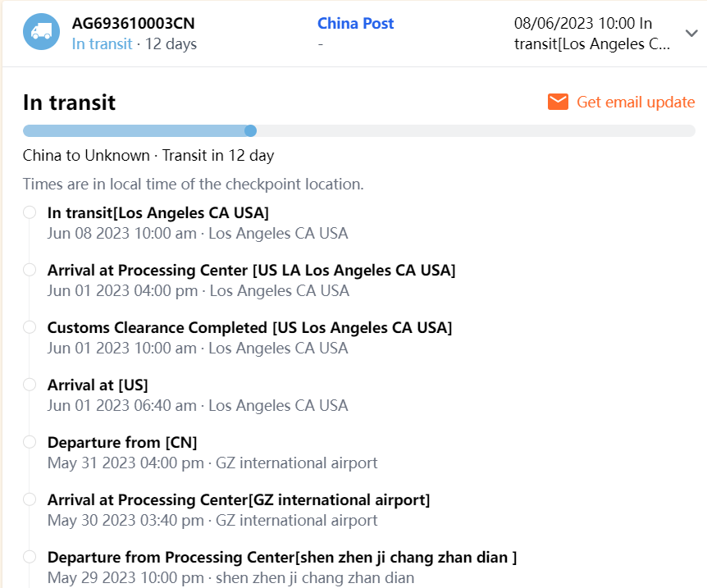
Task: Click the blue delivery truck status icon
Action: tap(41, 32)
